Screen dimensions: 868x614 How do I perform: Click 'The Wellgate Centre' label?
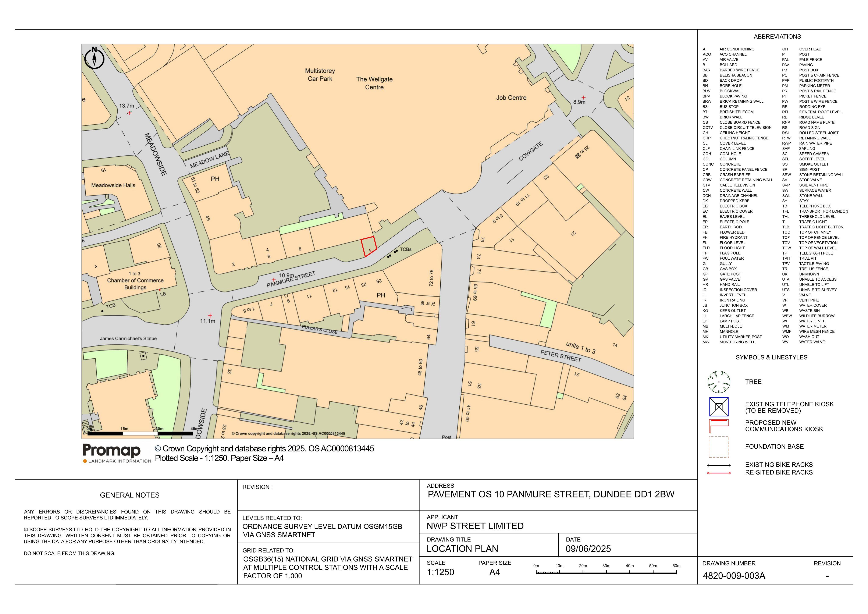374,83
